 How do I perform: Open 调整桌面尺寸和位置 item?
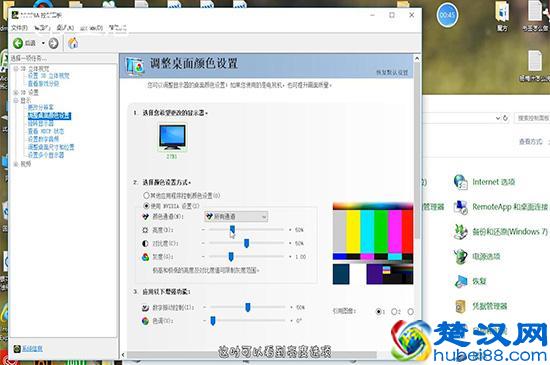[x=51, y=147]
